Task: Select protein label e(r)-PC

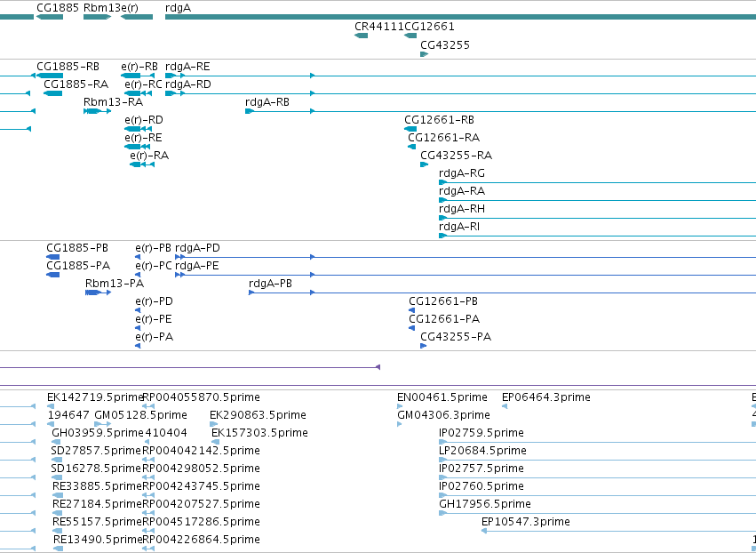Action: pyautogui.click(x=154, y=266)
